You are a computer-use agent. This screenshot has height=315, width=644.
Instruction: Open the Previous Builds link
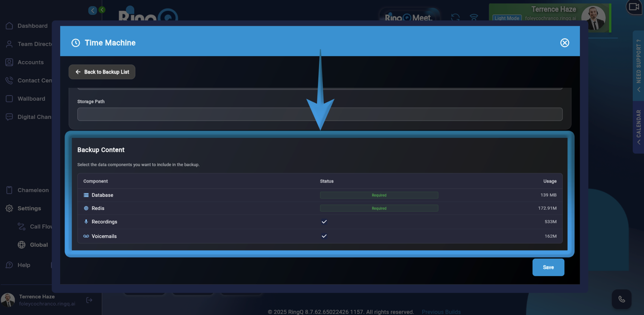click(x=441, y=312)
